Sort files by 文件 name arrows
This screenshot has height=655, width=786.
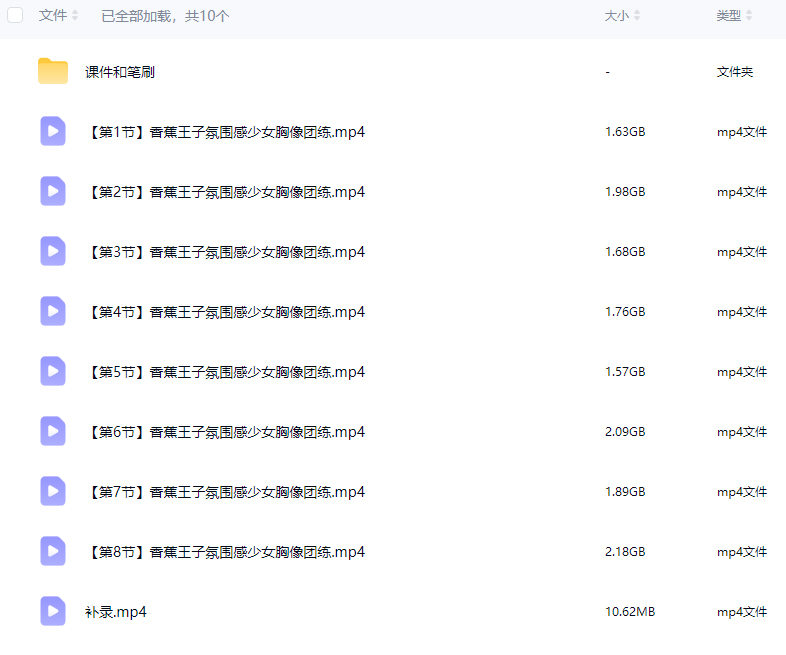(75, 16)
